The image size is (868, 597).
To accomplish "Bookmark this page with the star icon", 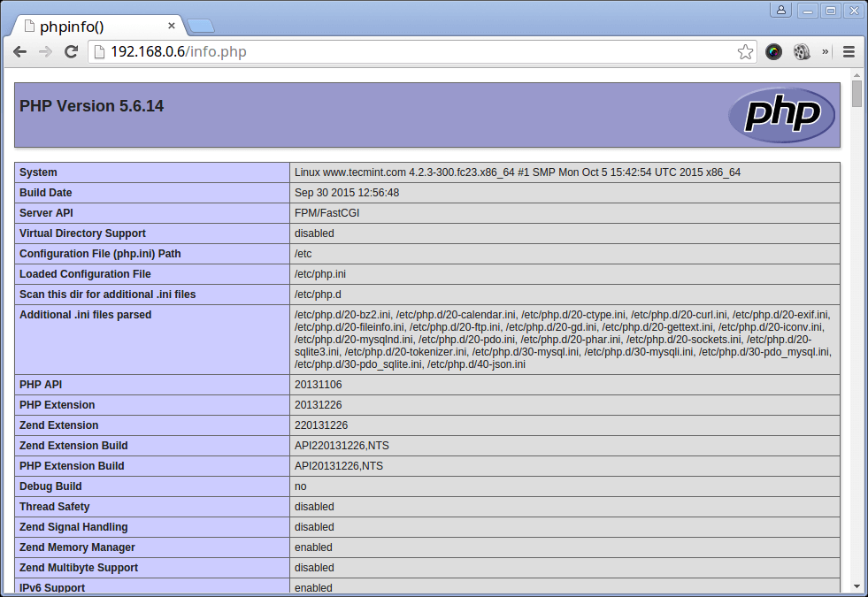I will [x=745, y=51].
